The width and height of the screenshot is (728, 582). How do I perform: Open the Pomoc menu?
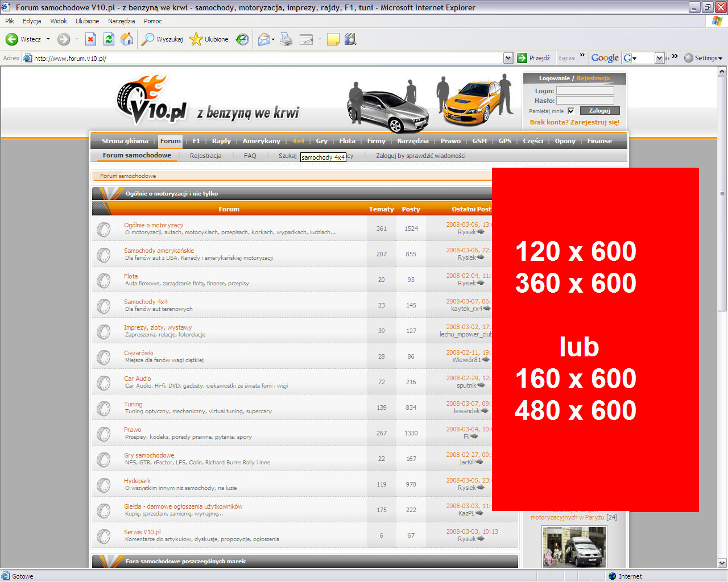click(153, 21)
